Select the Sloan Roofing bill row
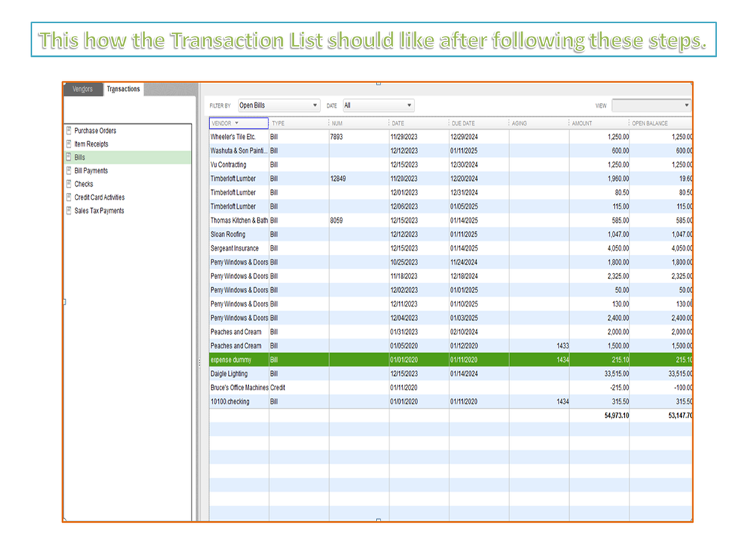Viewport: 747px width, 560px height. tap(451, 234)
